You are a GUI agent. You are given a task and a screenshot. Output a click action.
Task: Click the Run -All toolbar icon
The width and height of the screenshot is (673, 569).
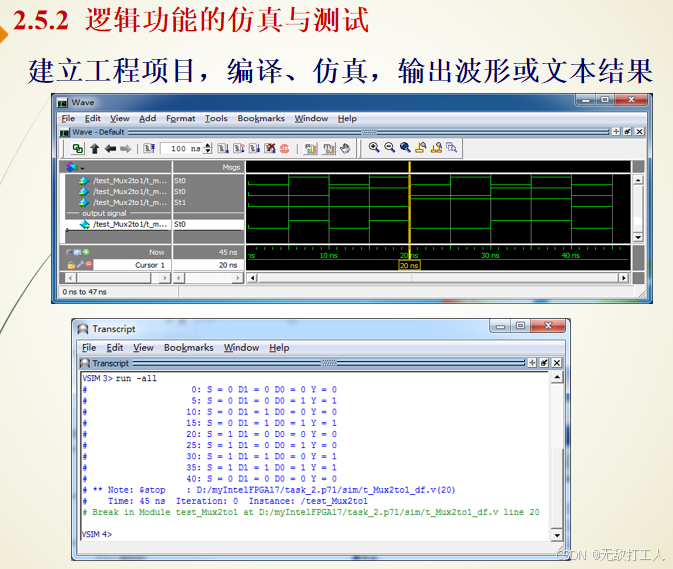coord(255,148)
